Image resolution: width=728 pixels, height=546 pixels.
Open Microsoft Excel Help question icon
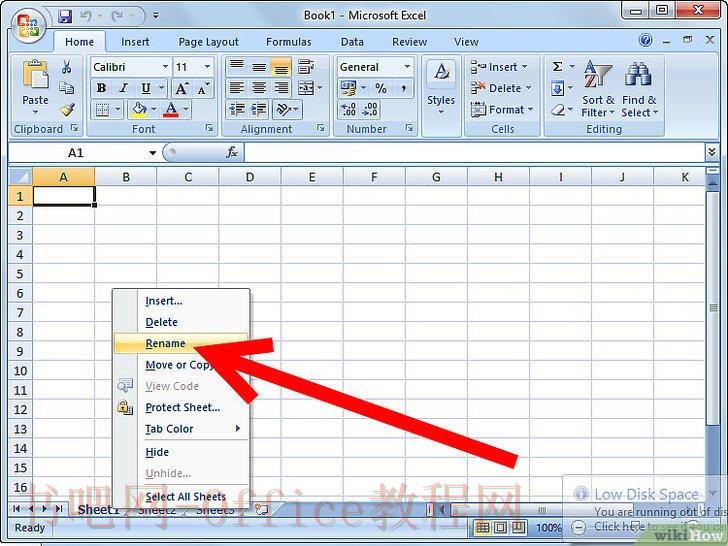click(x=645, y=40)
